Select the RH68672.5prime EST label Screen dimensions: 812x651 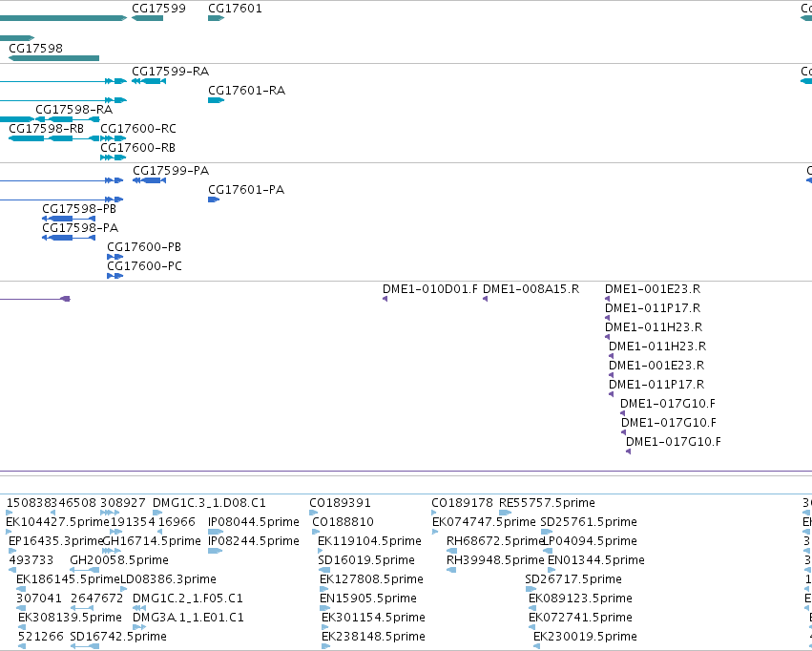[495, 541]
